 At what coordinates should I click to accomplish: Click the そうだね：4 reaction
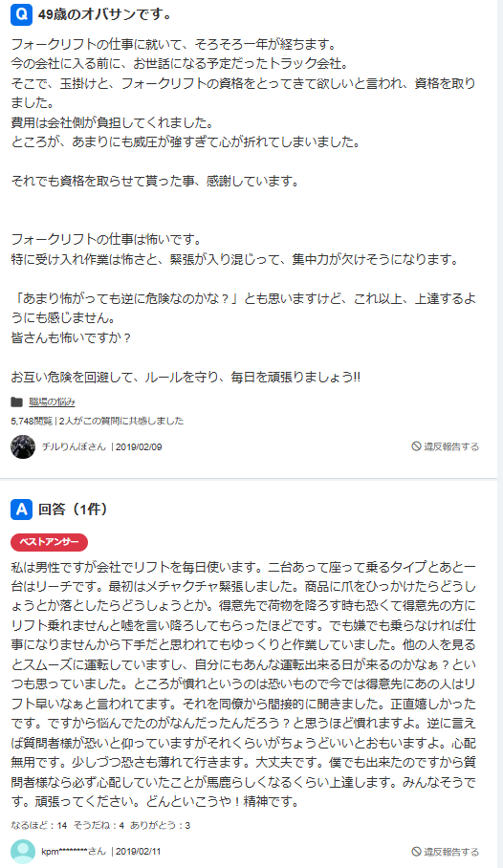click(x=98, y=825)
